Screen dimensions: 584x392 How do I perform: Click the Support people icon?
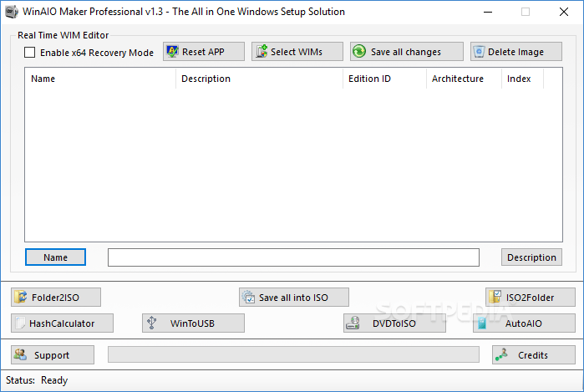pos(20,354)
